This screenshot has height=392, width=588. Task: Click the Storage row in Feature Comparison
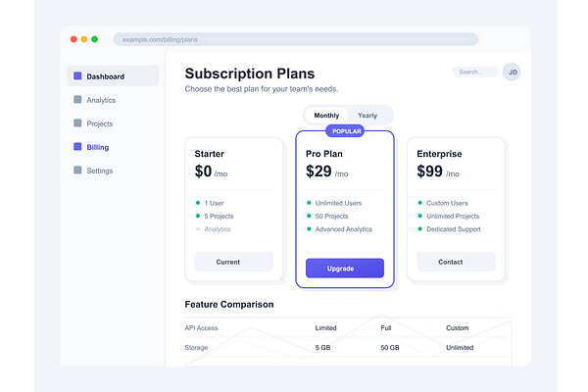348,347
